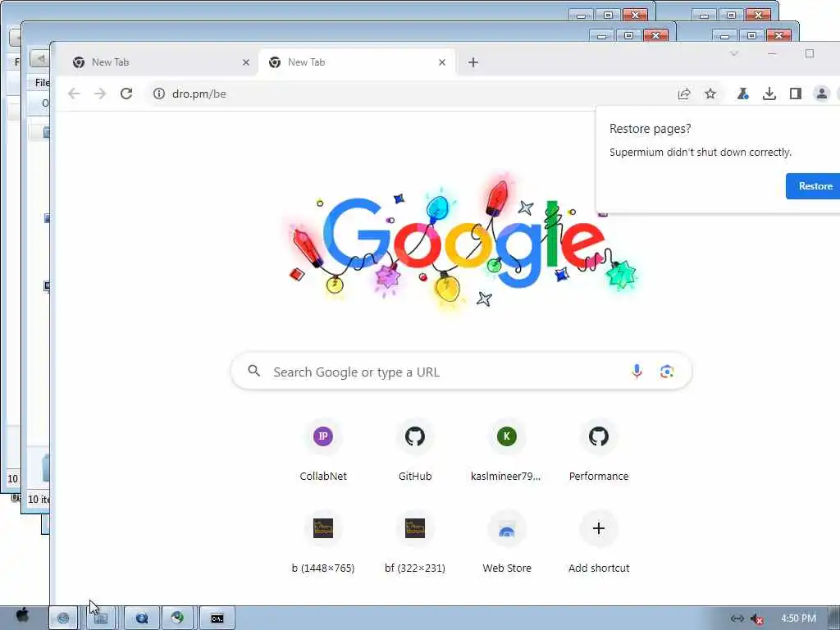
Task: View site information icon beside dro.pm/be
Action: (158, 94)
